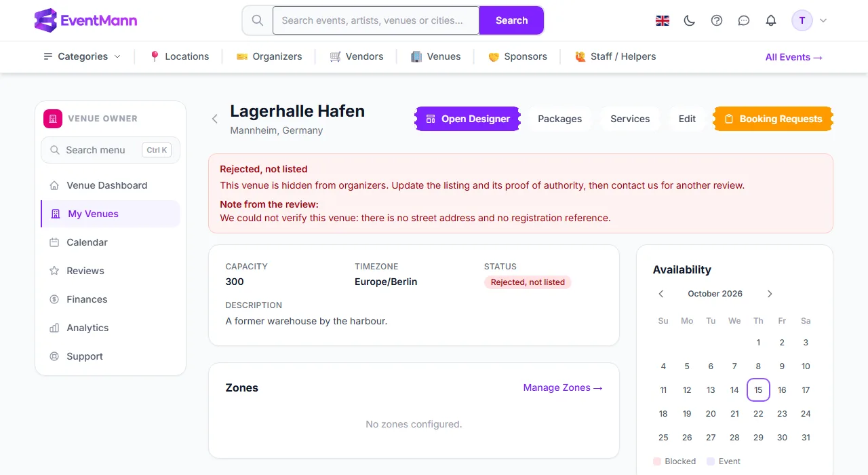Open the Services tab
The width and height of the screenshot is (868, 475).
[x=630, y=119]
